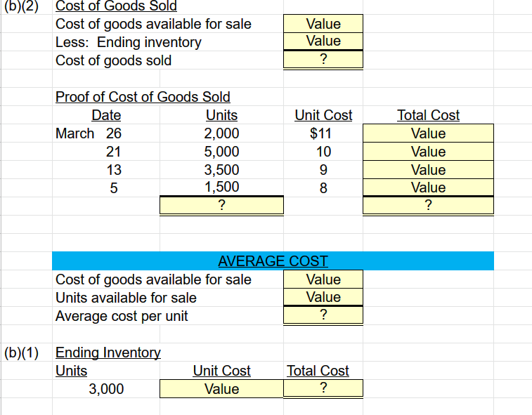The width and height of the screenshot is (532, 415).
Task: Select the Total Cost Value cell for date 21
Action: [428, 152]
